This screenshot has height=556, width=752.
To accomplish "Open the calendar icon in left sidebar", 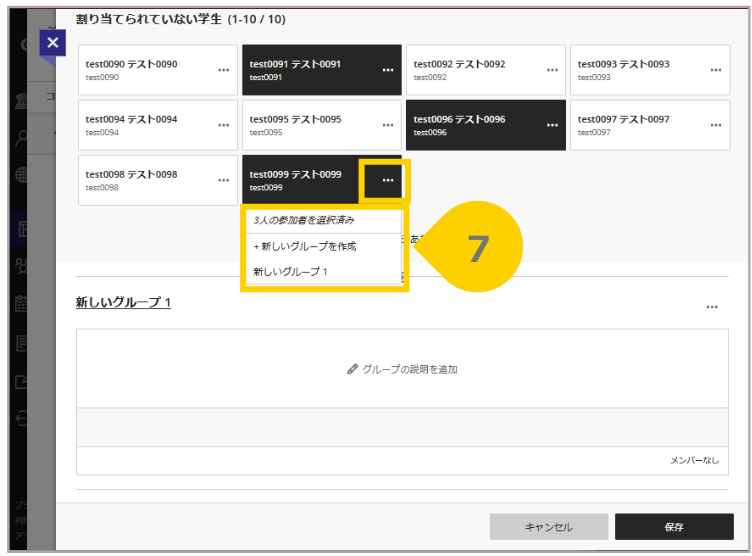I will [21, 304].
